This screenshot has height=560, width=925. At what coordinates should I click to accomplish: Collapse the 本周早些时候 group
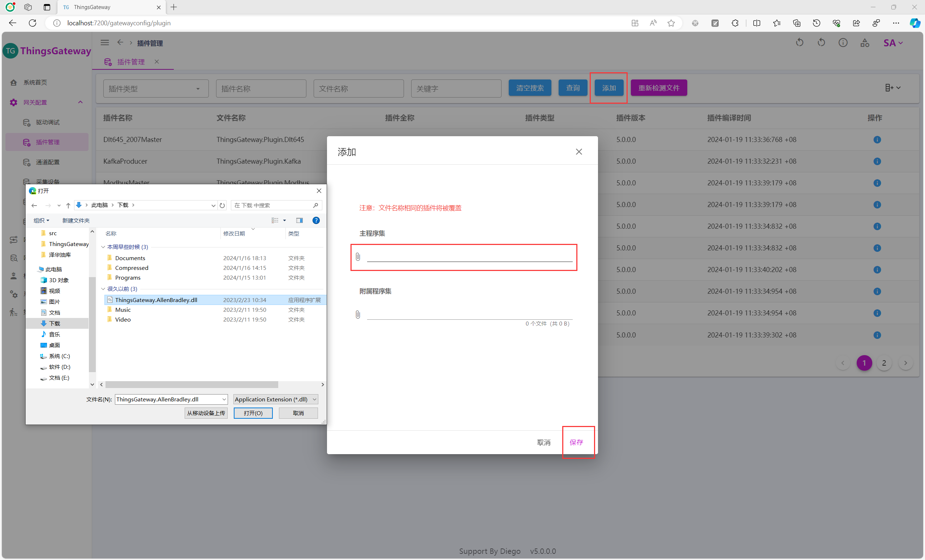pos(103,247)
